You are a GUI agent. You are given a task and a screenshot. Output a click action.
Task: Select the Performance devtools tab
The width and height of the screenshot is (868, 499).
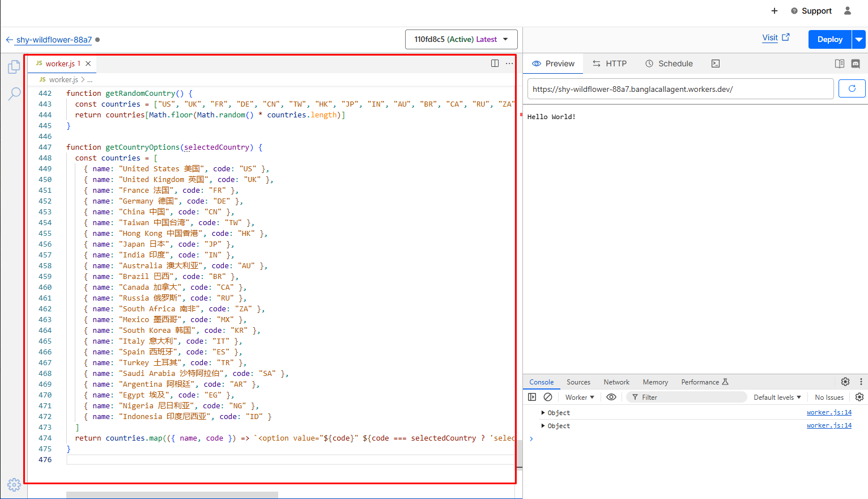[704, 382]
